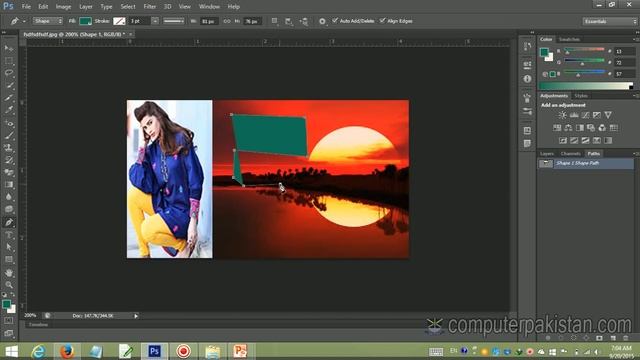Image resolution: width=640 pixels, height=360 pixels.
Task: Click the status bar info arrow
Action: point(136,316)
